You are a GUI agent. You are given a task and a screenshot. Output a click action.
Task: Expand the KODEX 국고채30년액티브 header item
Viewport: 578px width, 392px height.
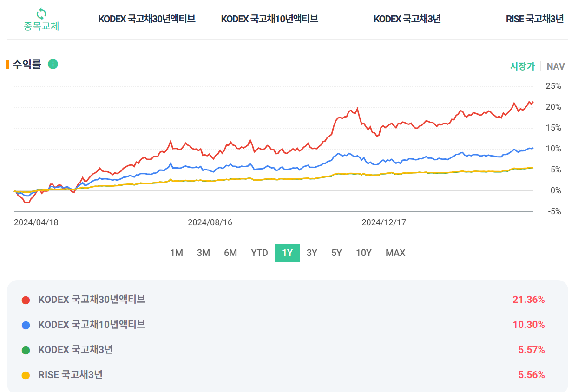click(x=147, y=19)
